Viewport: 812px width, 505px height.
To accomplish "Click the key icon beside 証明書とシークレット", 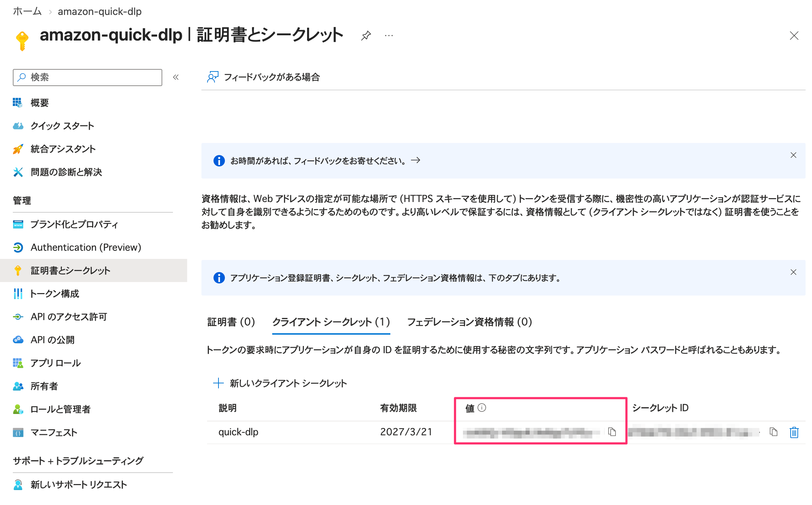I will 18,271.
